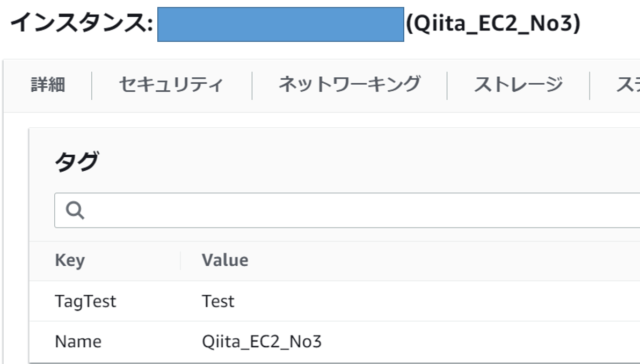The width and height of the screenshot is (640, 364).
Task: Open the ストレージ tab
Action: point(519,84)
